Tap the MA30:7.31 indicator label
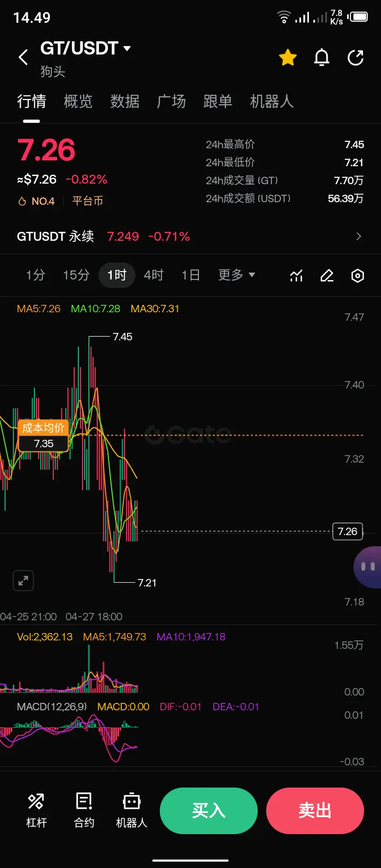Screen dimensions: 381x868 tap(155, 309)
